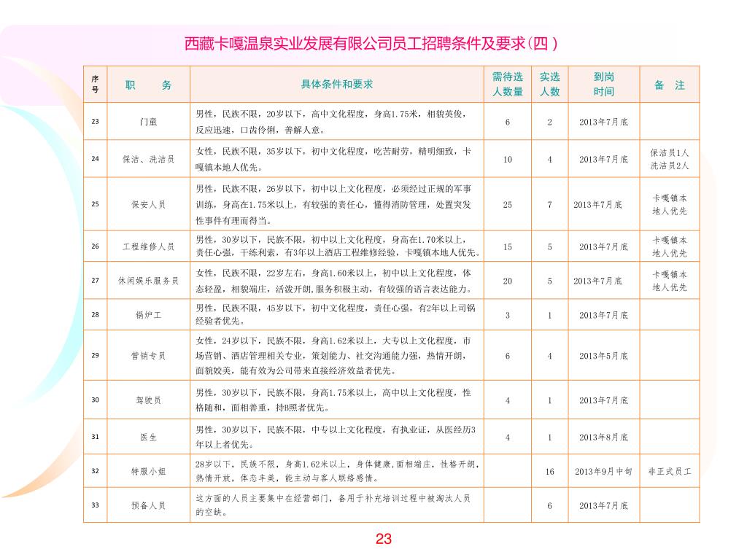Click row number 25 cell

click(96, 204)
